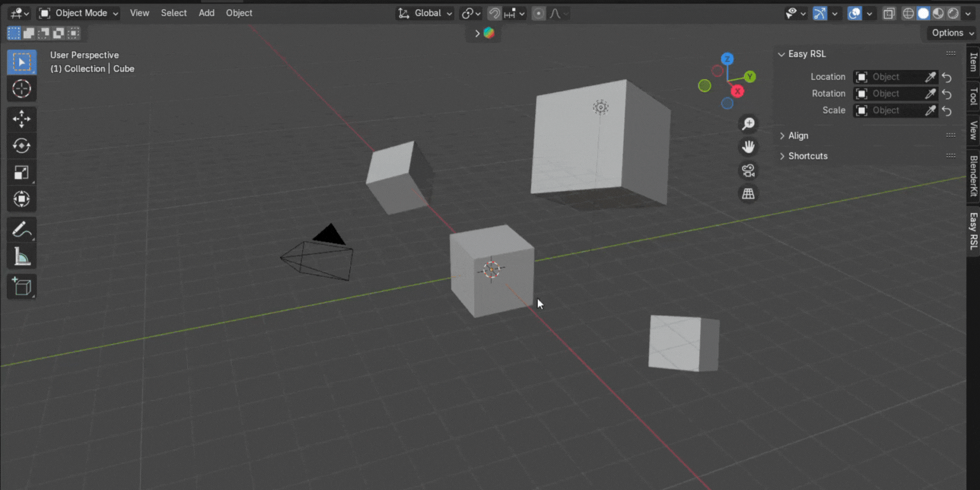Viewport: 980px width, 490px height.
Task: Select the Measure tool
Action: 22,257
